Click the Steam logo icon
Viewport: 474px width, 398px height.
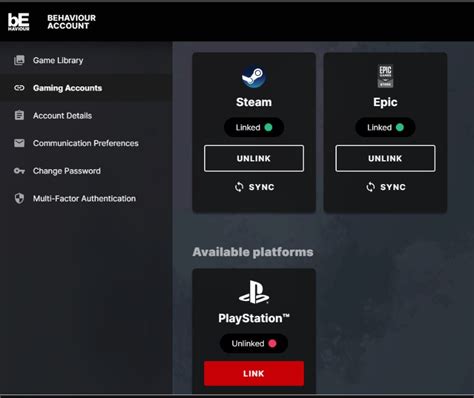point(254,76)
